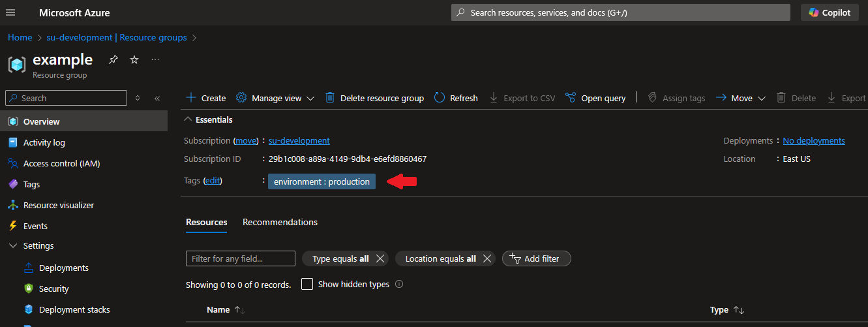The image size is (868, 327).
Task: Click the Deployment stacks cube icon
Action: 28,309
